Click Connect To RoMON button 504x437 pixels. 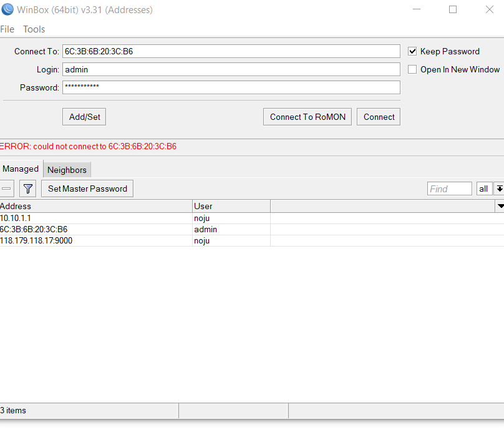click(x=308, y=117)
